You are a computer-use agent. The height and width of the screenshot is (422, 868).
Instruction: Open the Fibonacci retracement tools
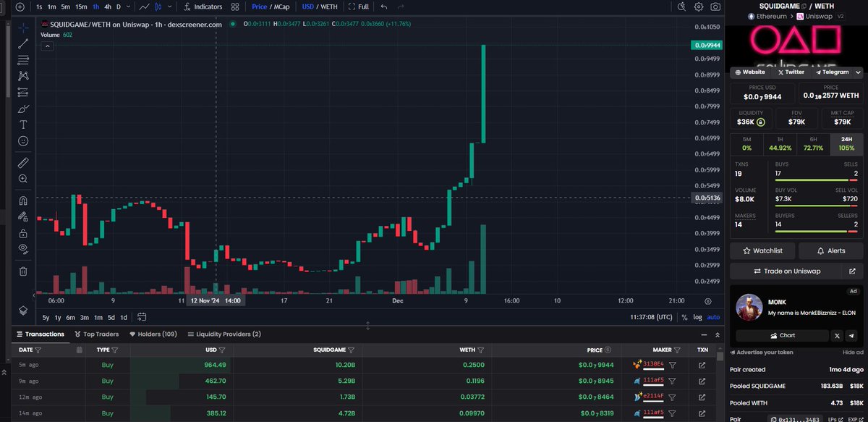[23, 59]
